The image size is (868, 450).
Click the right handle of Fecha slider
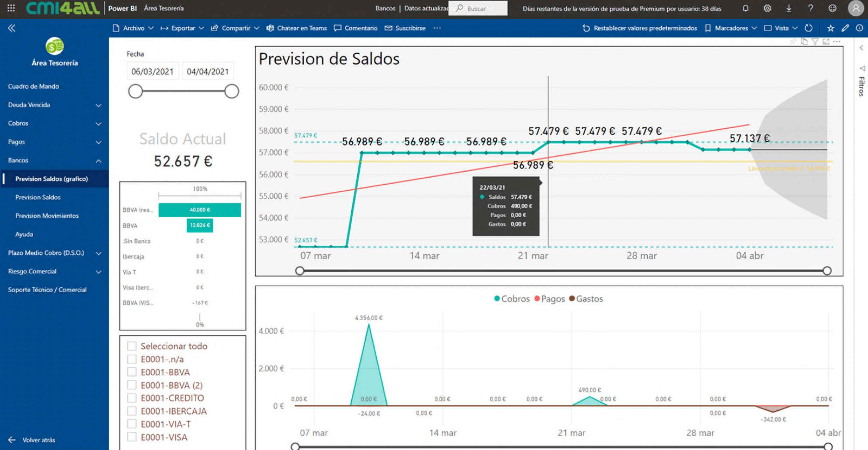(232, 91)
